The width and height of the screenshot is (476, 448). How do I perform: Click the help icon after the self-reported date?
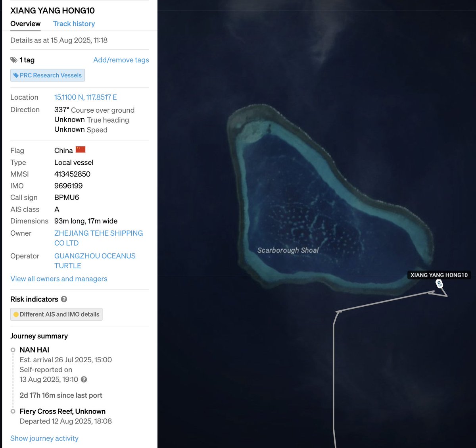pyautogui.click(x=84, y=379)
